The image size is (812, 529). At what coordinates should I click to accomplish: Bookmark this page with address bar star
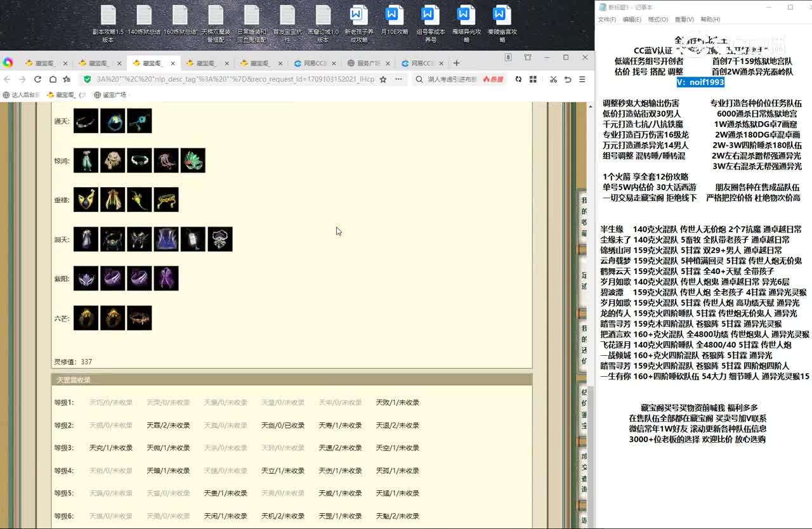coord(383,79)
